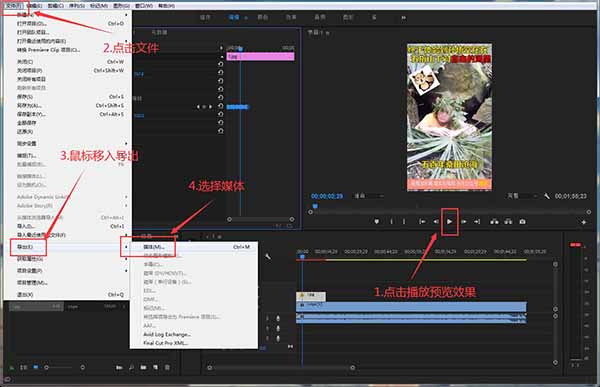This screenshot has height=387, width=600.
Task: Click the Project panel thumbnail zoom slider
Action: [x=64, y=367]
